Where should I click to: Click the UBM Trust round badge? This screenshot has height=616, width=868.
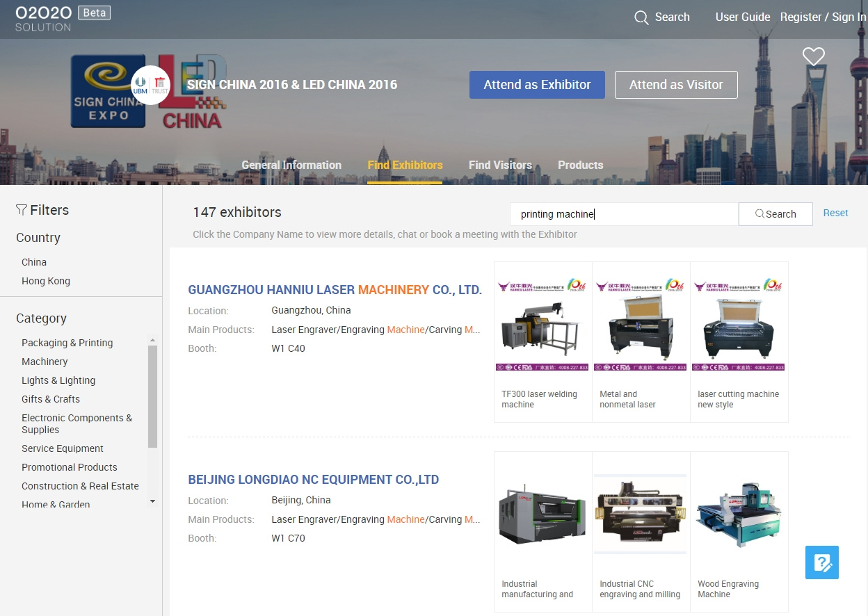point(150,85)
